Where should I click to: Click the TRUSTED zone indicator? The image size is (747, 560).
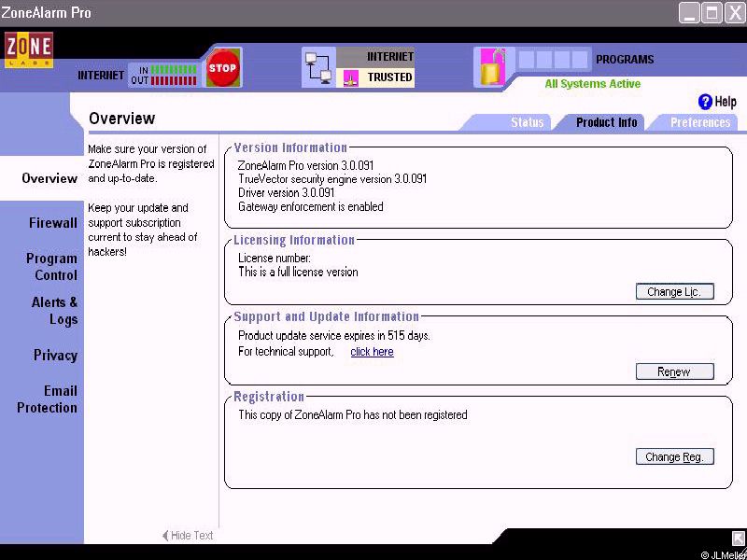pyautogui.click(x=375, y=77)
